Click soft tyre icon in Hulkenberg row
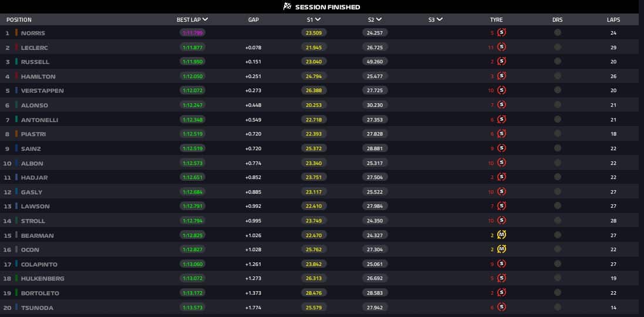Screen dimensions: 644x317 pyautogui.click(x=501, y=278)
